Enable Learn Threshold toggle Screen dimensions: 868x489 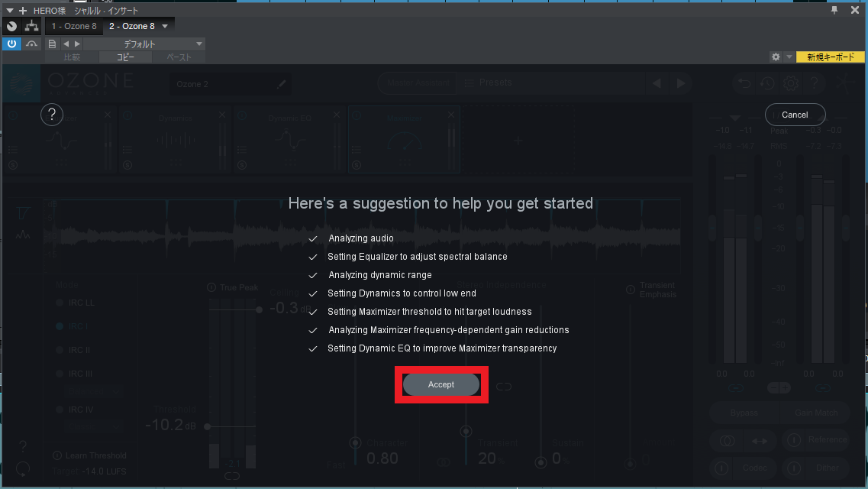57,455
